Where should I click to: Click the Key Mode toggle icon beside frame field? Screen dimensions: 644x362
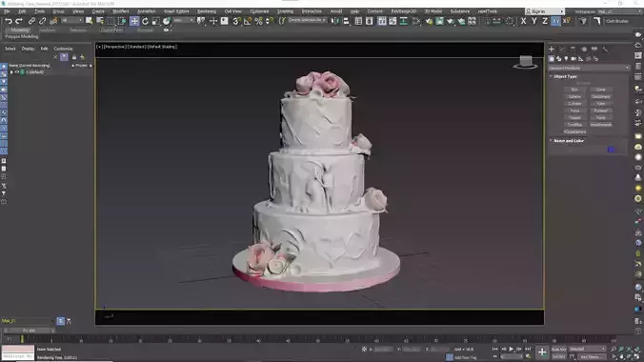495,356
